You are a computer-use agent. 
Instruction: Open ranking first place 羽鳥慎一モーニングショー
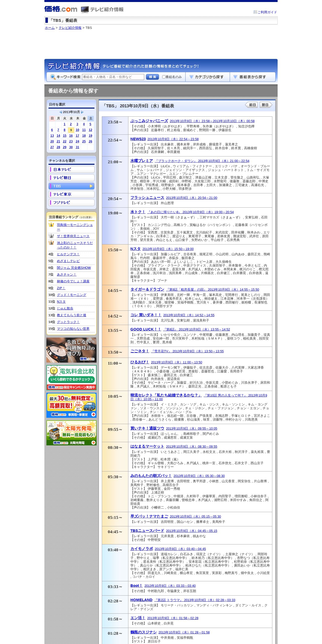[75, 227]
